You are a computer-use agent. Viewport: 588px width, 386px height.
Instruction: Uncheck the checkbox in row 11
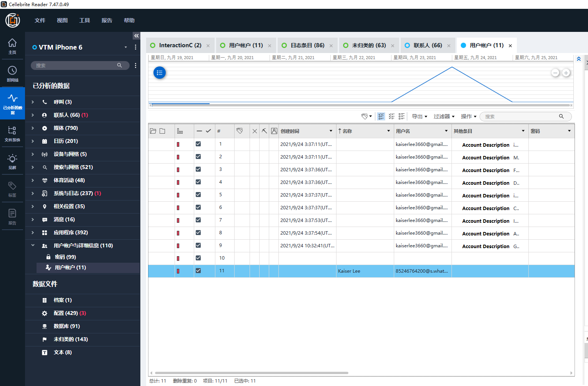pos(198,271)
